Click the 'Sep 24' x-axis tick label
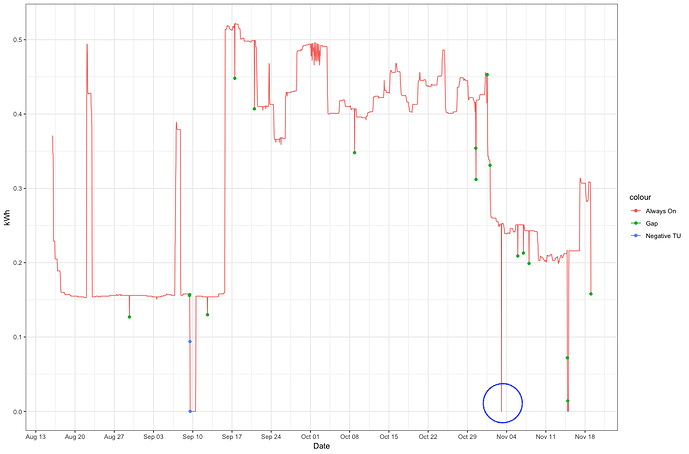This screenshot has height=454, width=689. click(271, 437)
